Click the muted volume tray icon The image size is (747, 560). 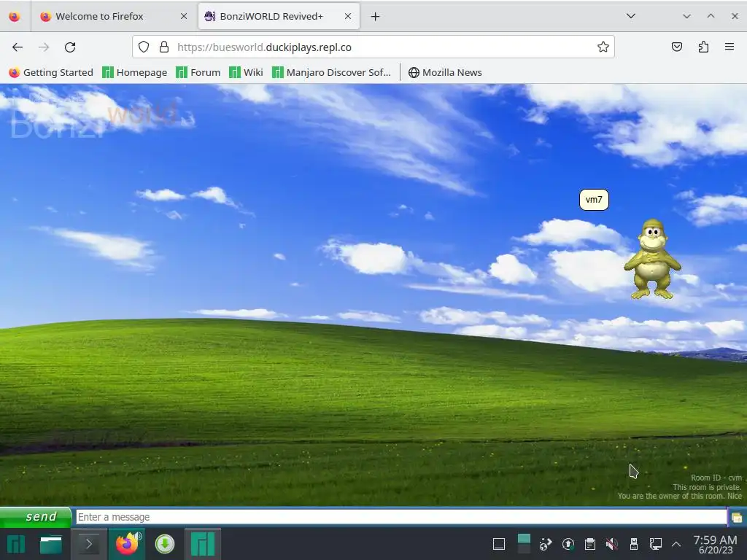612,544
